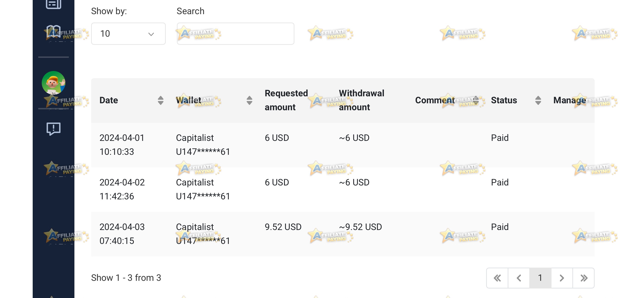Sort table by Wallet column arrows
644x298 pixels.
click(x=249, y=100)
